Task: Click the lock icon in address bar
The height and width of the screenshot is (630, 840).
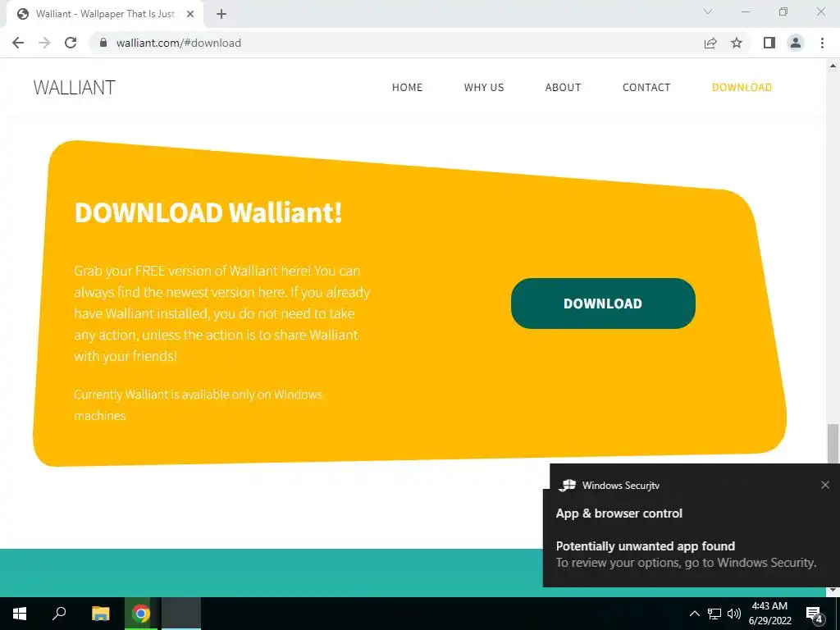Action: 103,43
